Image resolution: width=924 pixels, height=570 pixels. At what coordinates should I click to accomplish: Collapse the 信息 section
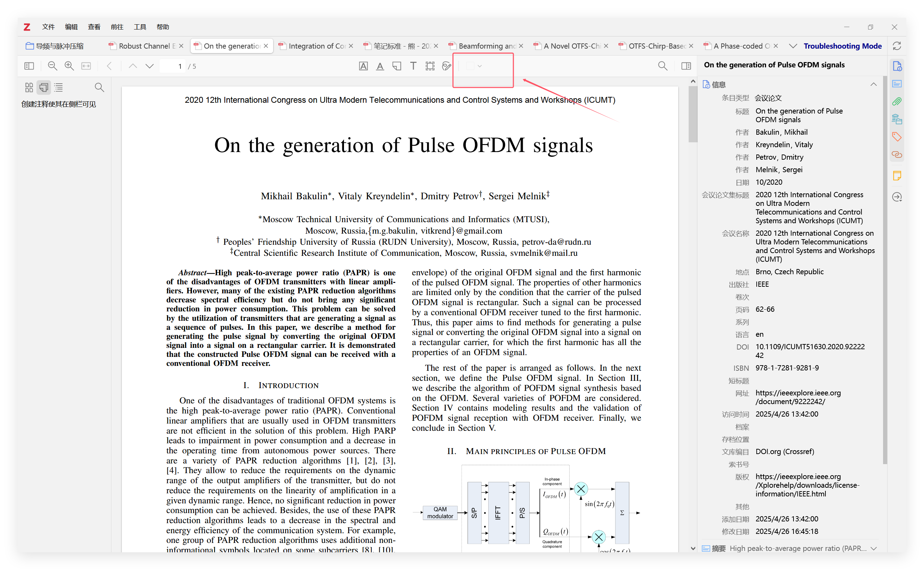tap(873, 84)
